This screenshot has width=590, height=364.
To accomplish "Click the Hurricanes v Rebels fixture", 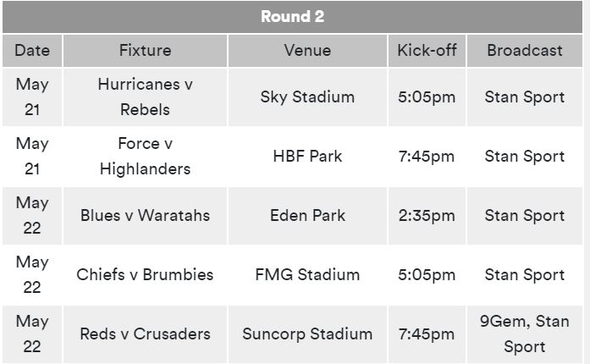I will pos(145,97).
